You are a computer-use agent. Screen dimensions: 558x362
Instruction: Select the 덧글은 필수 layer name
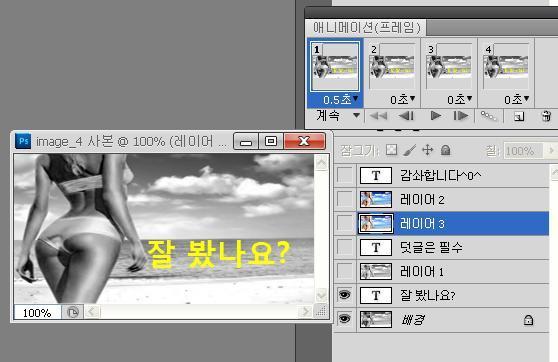(431, 247)
